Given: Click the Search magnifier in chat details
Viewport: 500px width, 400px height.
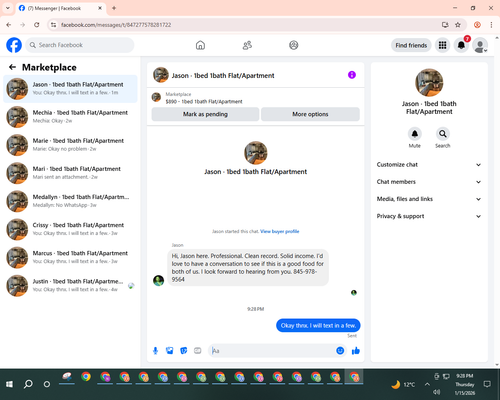Looking at the screenshot, I should tap(443, 134).
